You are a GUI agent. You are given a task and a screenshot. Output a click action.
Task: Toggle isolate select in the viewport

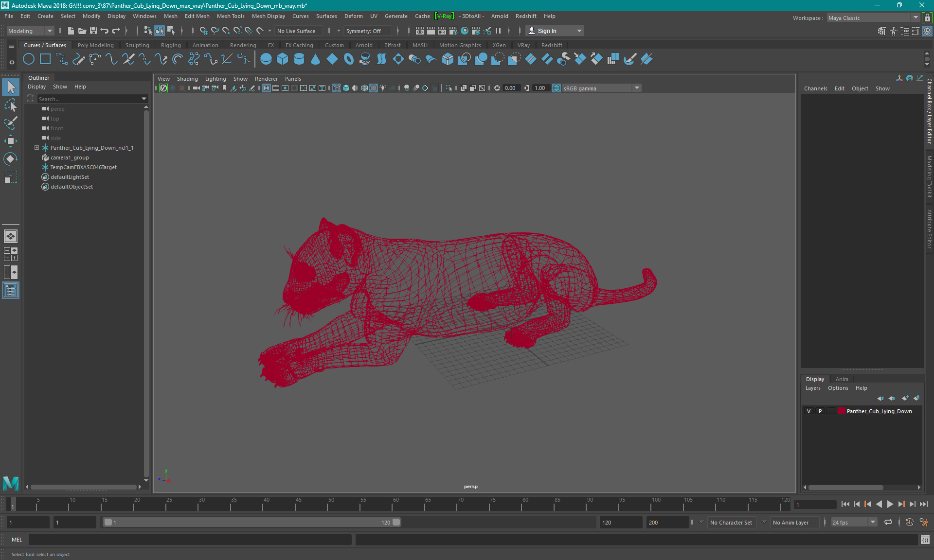(x=449, y=88)
